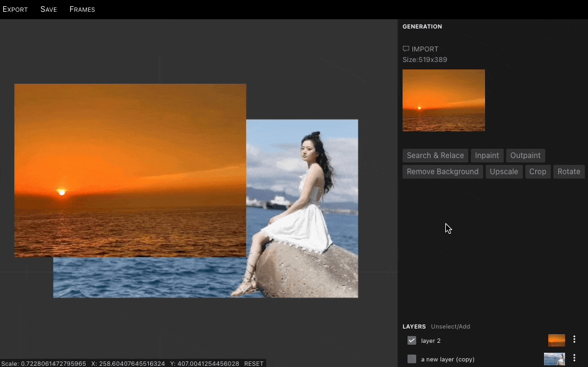Click the Unselect/Add link beside Layers

(x=450, y=327)
